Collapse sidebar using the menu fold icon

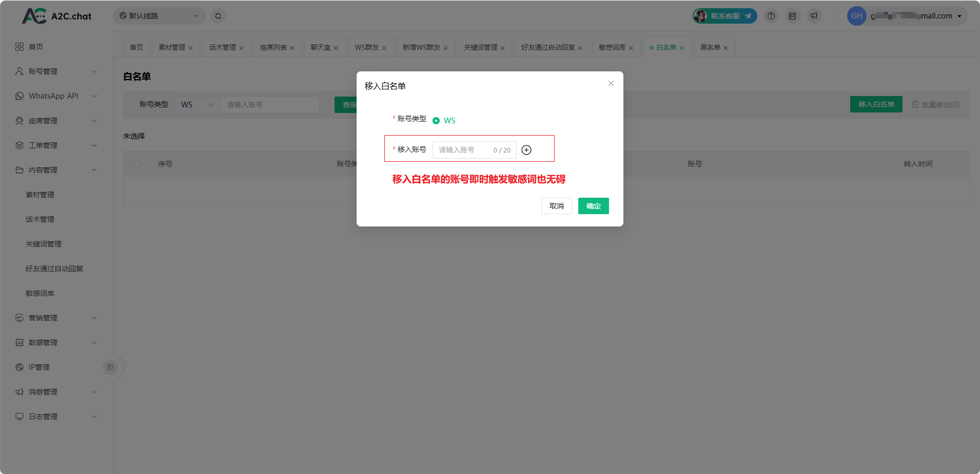[x=110, y=367]
